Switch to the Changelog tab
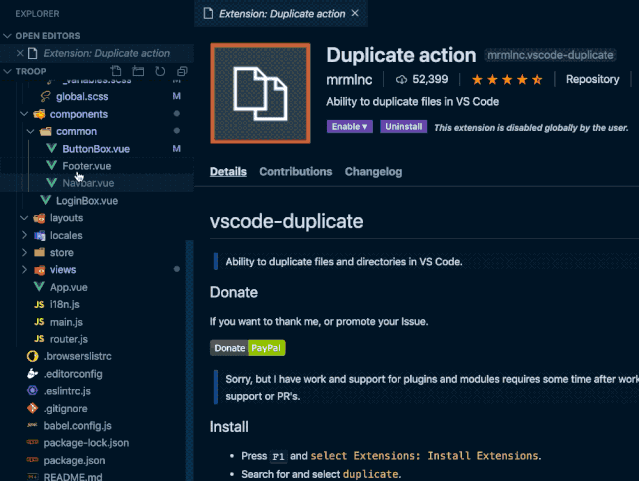639x481 pixels. (373, 171)
